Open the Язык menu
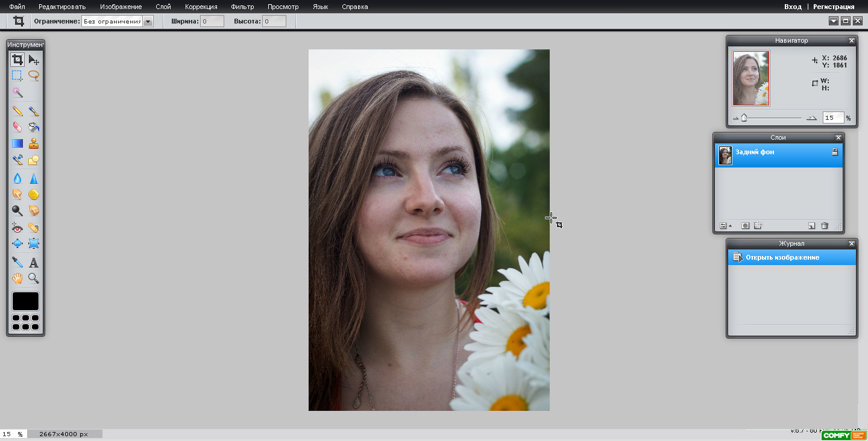This screenshot has width=868, height=441. pos(321,7)
